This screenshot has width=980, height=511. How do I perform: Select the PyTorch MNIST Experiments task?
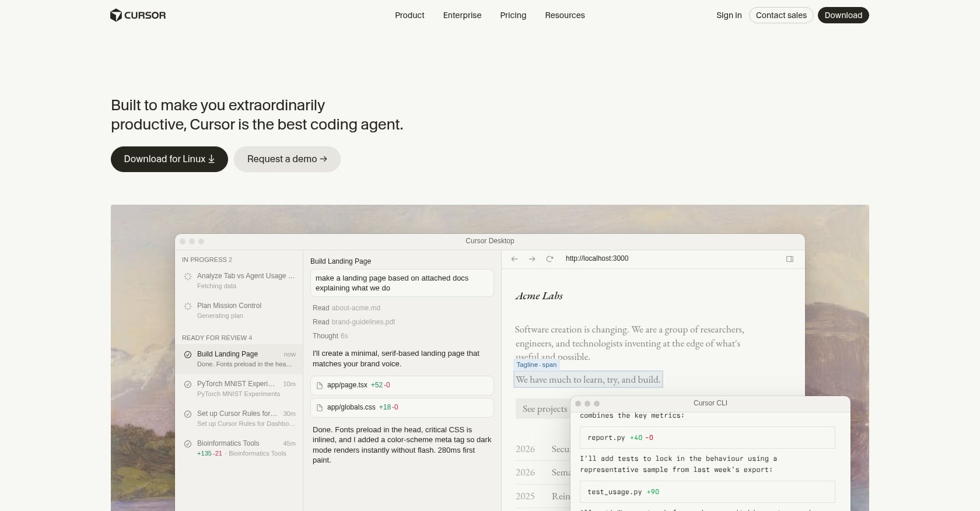tap(239, 388)
